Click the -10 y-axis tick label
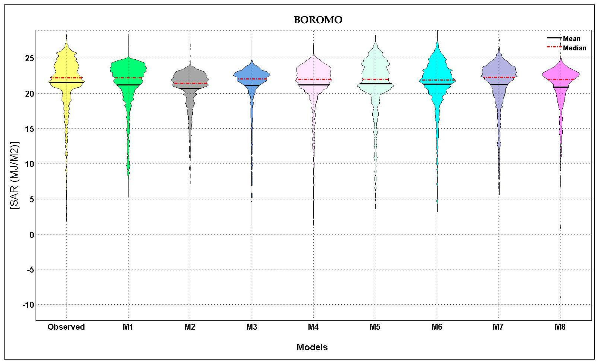 (28, 305)
